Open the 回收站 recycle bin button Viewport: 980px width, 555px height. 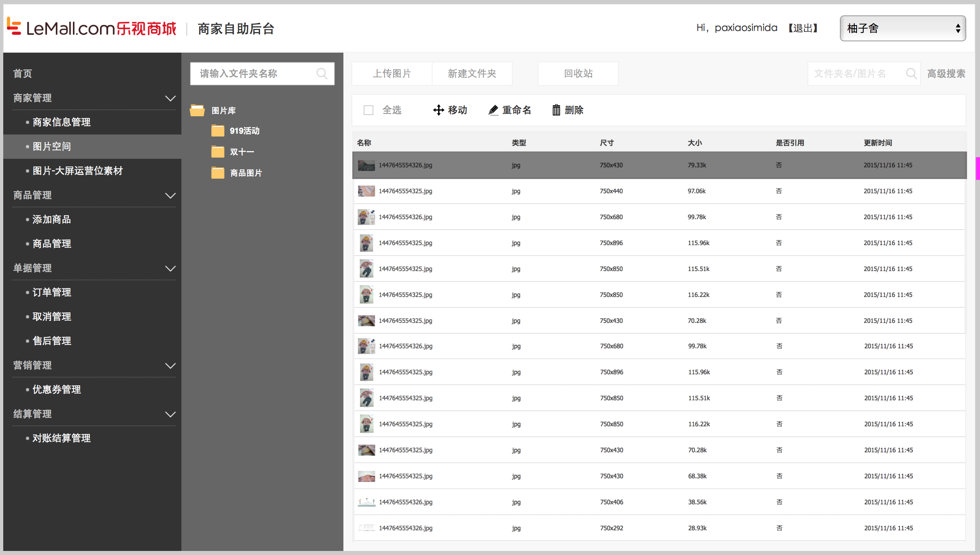click(x=578, y=74)
